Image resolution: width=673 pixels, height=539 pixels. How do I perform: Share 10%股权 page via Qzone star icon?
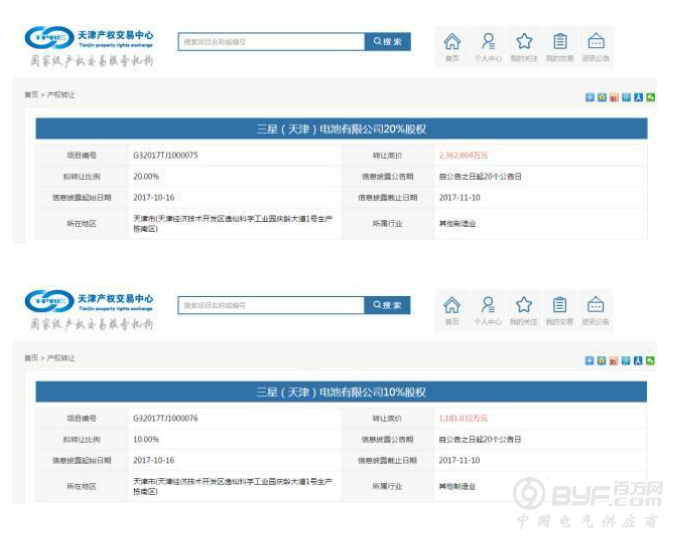(x=601, y=361)
